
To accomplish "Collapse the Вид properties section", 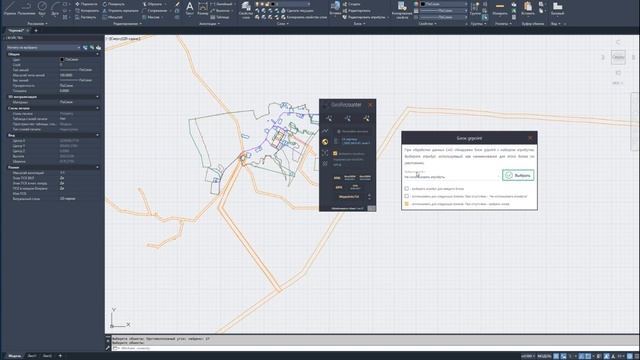I will tap(97, 135).
